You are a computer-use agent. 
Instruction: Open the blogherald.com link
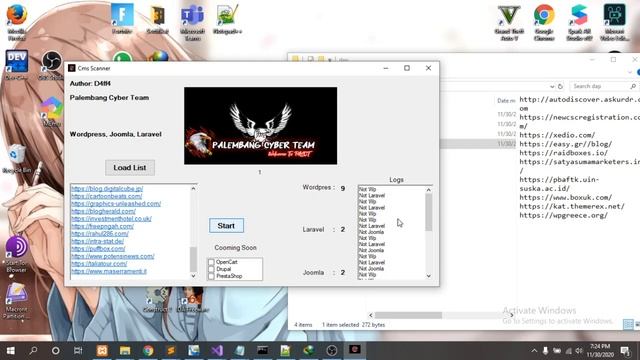(x=103, y=211)
